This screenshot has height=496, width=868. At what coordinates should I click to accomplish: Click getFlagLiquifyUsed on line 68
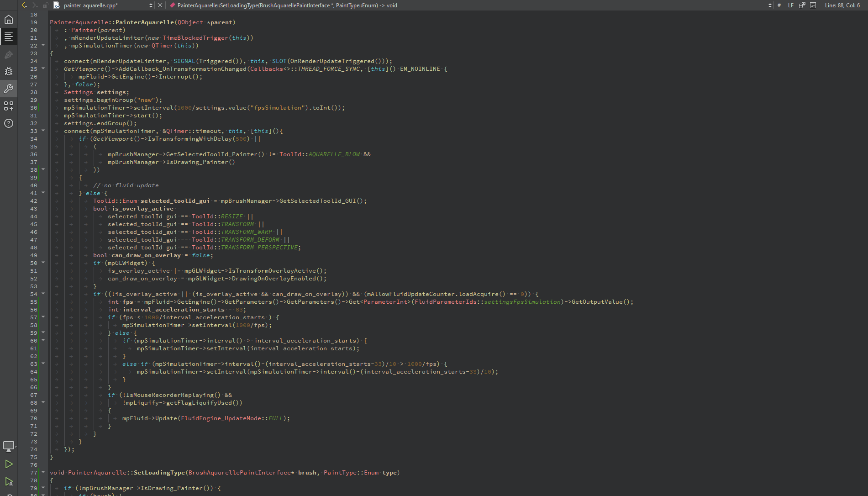click(x=199, y=403)
